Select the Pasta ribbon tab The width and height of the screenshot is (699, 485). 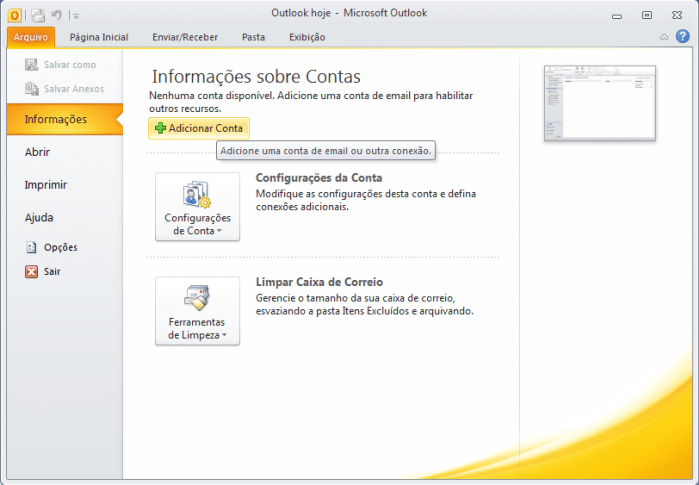(253, 37)
